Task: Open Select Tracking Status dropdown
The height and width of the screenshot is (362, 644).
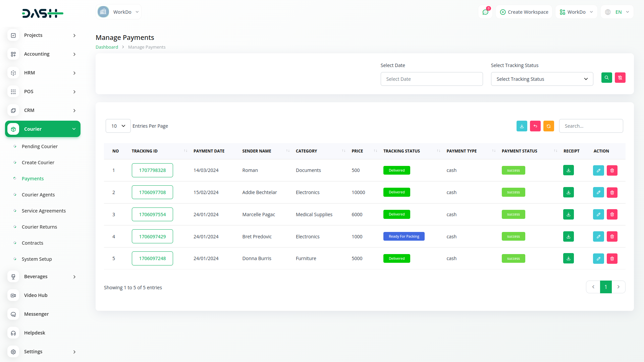Action: 542,79
